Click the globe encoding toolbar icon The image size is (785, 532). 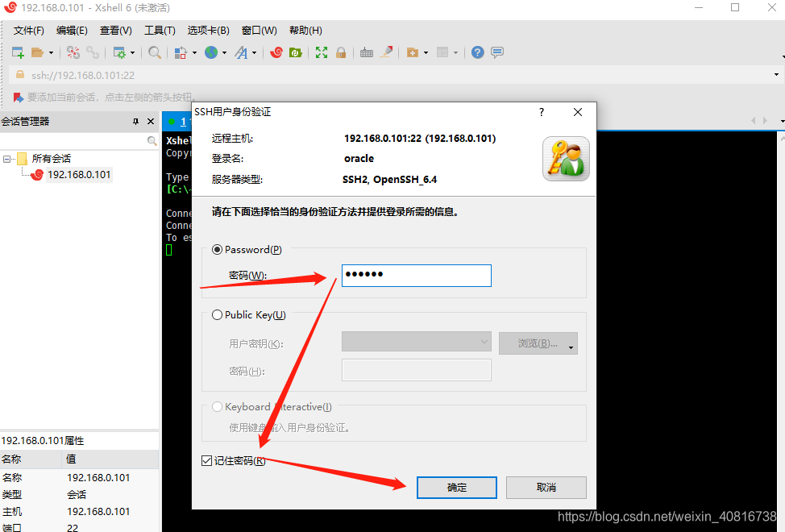(x=211, y=52)
